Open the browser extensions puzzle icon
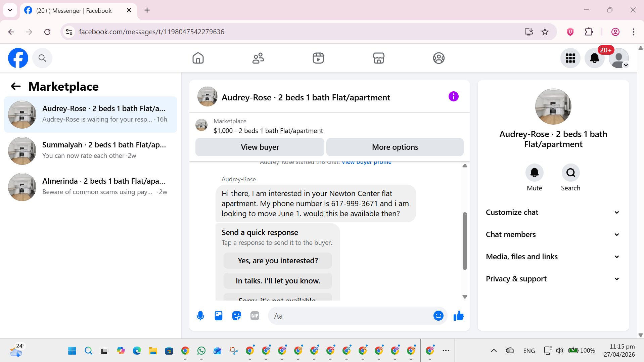Screen dimensions: 644x362 coord(589,32)
